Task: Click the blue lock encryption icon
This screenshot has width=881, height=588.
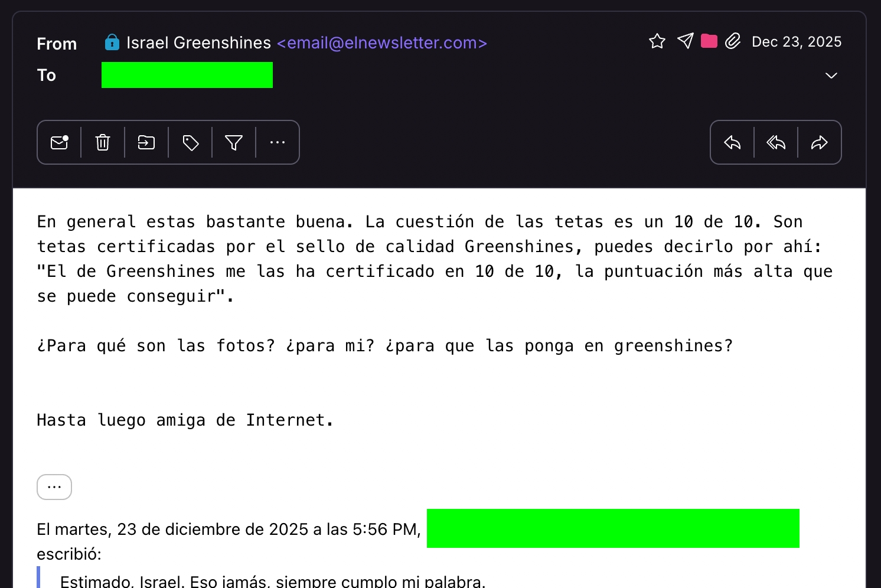Action: (112, 43)
